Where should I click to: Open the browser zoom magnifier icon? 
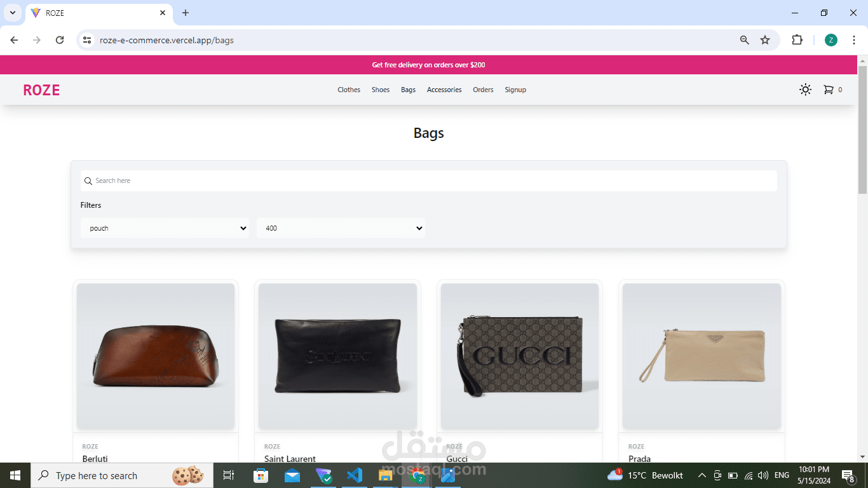click(x=745, y=40)
